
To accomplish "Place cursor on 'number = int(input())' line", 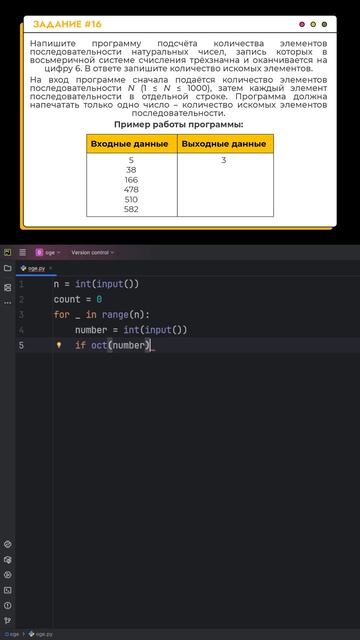I will [131, 330].
